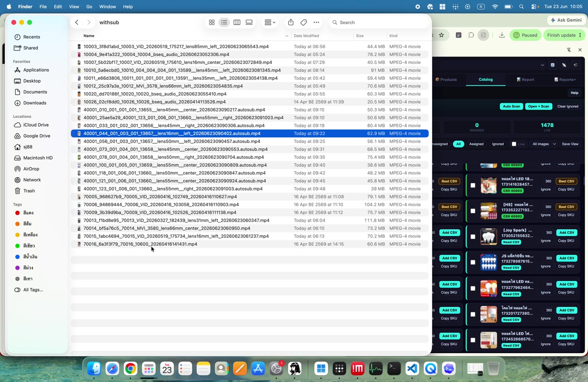This screenshot has height=382, width=588.
Task: Click the Save View button
Action: [x=570, y=144]
